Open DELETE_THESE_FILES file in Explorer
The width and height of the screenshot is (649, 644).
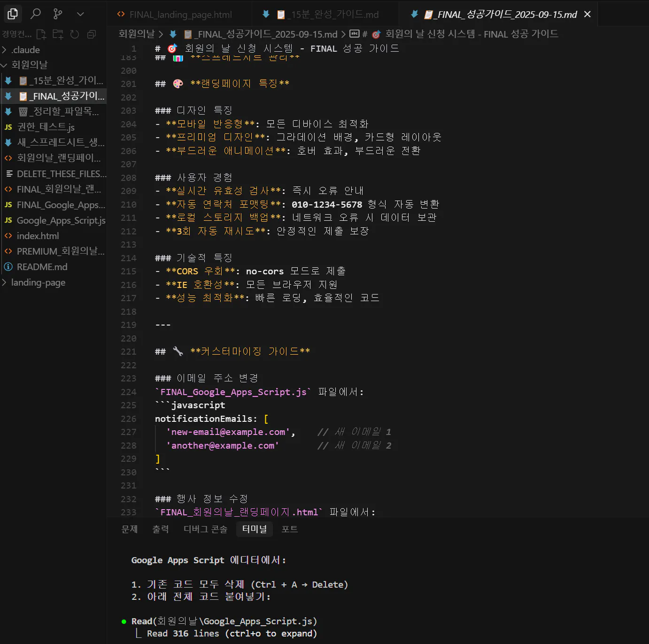53,174
